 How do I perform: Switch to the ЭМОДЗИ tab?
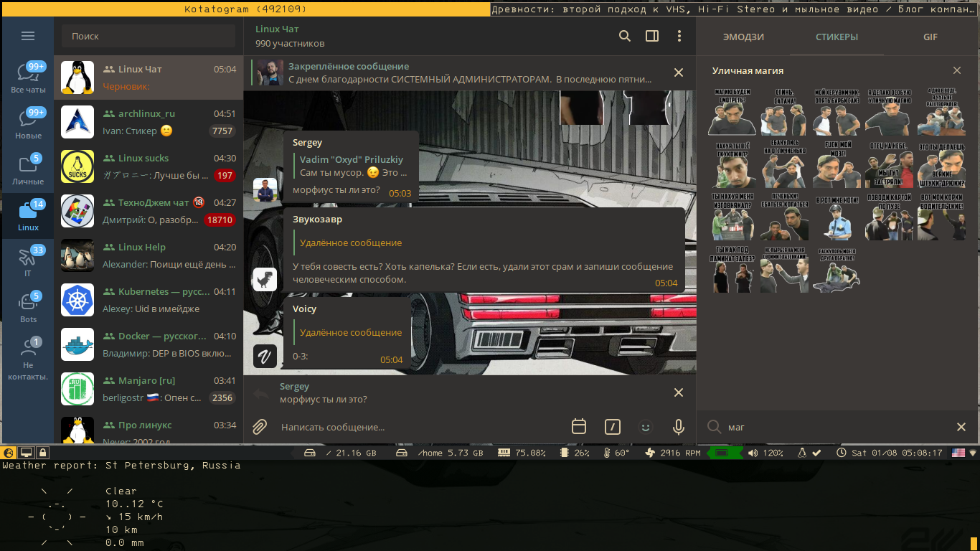click(x=743, y=37)
